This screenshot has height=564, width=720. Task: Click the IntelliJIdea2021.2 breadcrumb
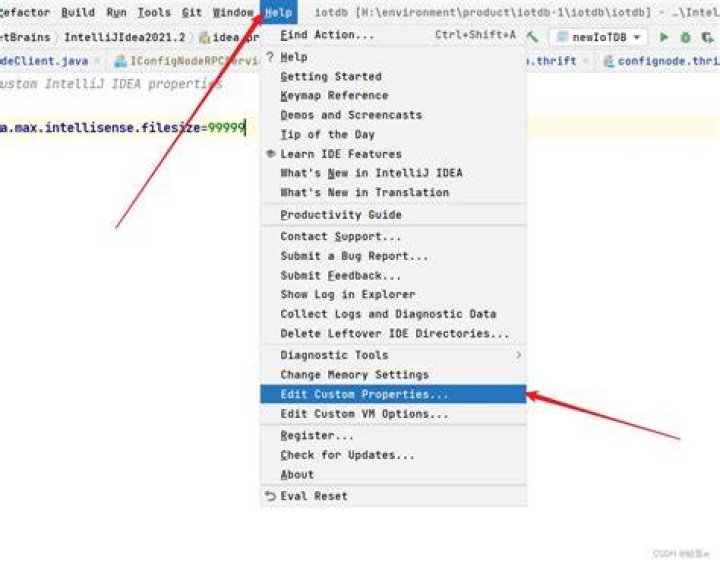124,37
